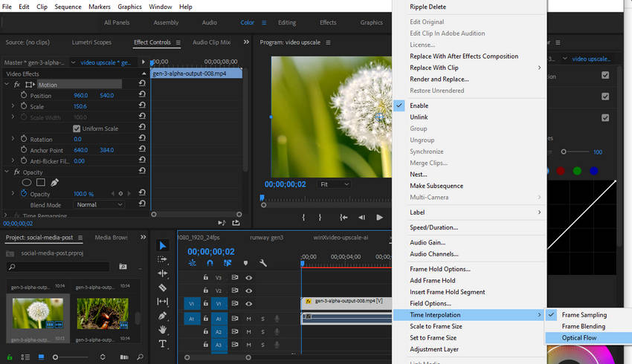Screen dimensions: 632x364
Task: Show overflow tabs in project panel group
Action: point(143,238)
